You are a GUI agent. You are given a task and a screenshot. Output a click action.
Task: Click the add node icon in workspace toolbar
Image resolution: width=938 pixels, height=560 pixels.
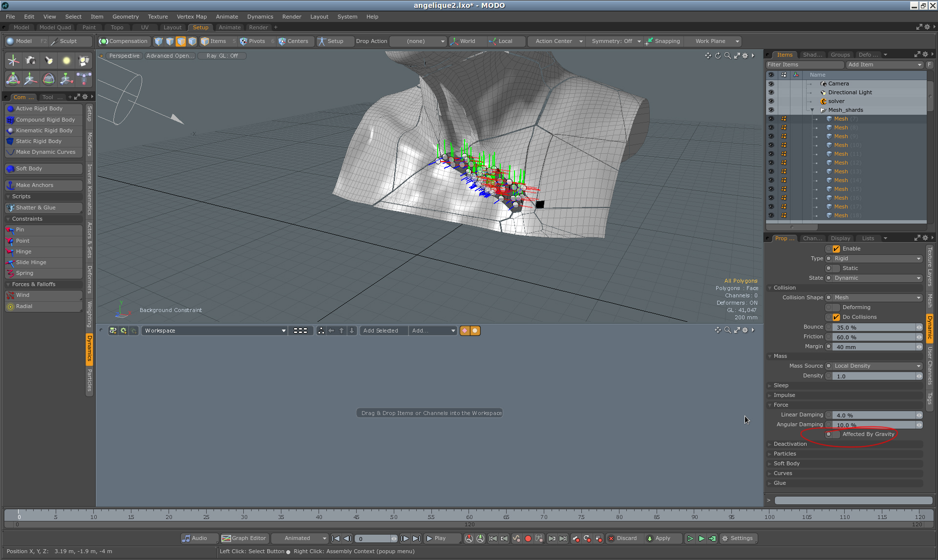click(x=113, y=331)
